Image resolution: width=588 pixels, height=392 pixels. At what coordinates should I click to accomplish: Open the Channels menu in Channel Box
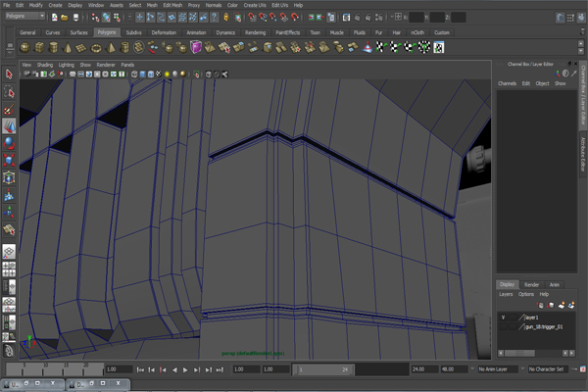(x=507, y=83)
